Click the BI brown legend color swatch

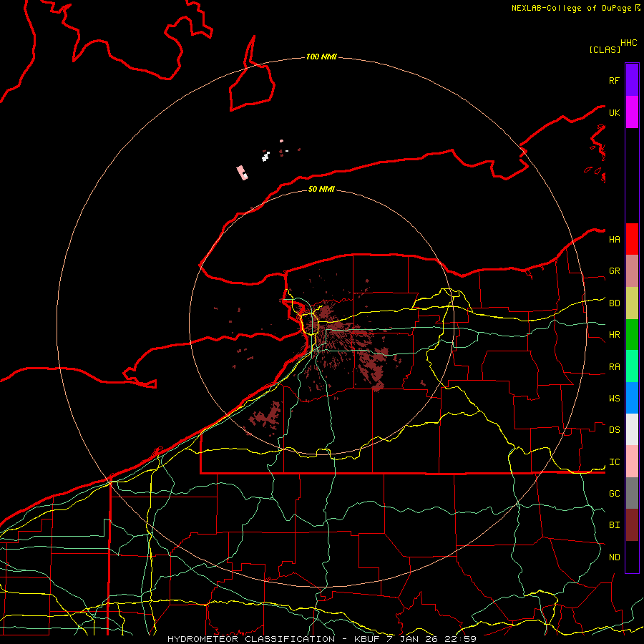click(x=632, y=525)
